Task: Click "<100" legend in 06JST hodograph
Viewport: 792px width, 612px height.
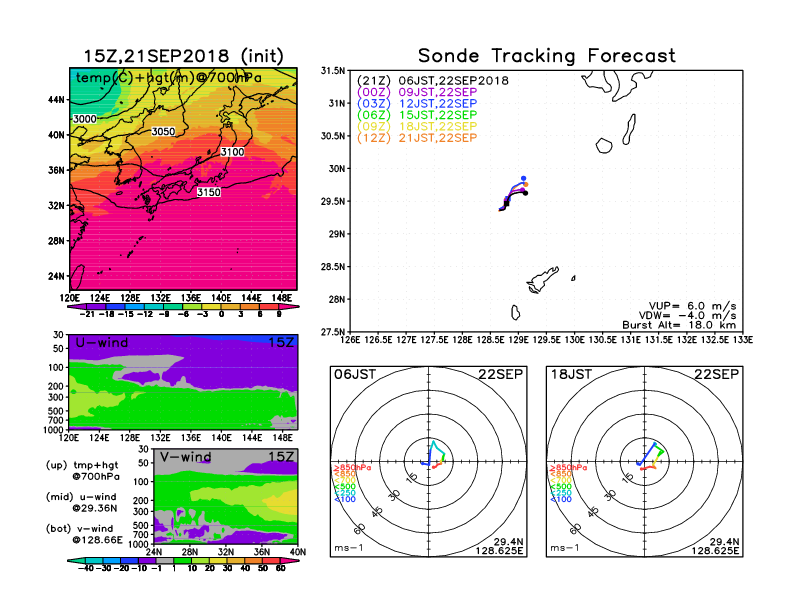Action: click(344, 499)
